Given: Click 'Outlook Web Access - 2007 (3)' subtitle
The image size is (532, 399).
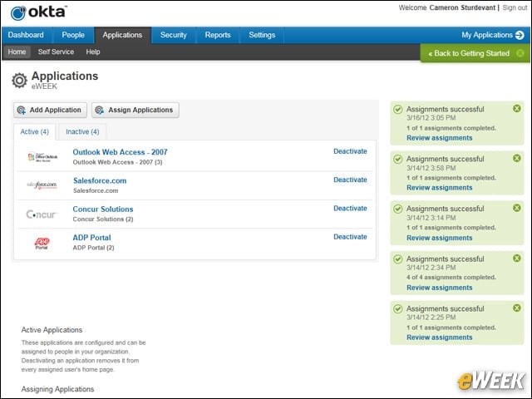Looking at the screenshot, I should (117, 162).
